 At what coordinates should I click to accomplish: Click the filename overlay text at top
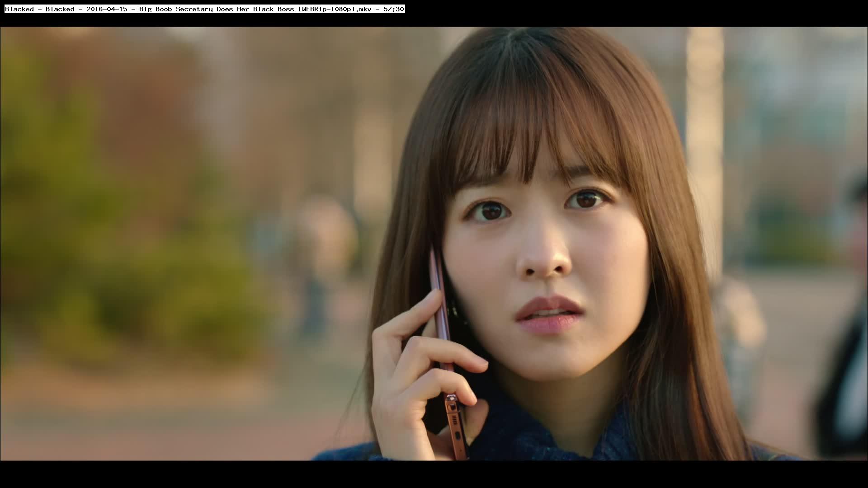pos(204,9)
